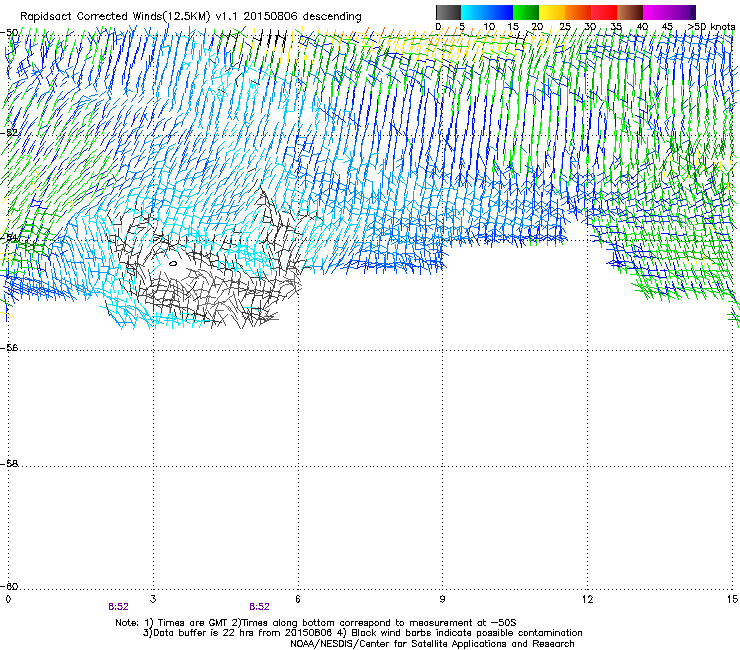Click the red 30-35 knots color segment
Viewport: 740px width, 650px height.
[604, 12]
